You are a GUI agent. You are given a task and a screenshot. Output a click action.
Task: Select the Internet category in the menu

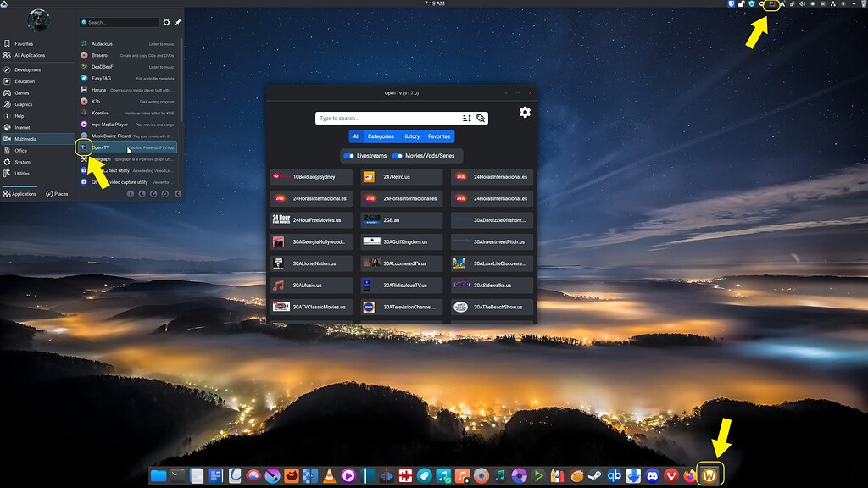click(22, 127)
